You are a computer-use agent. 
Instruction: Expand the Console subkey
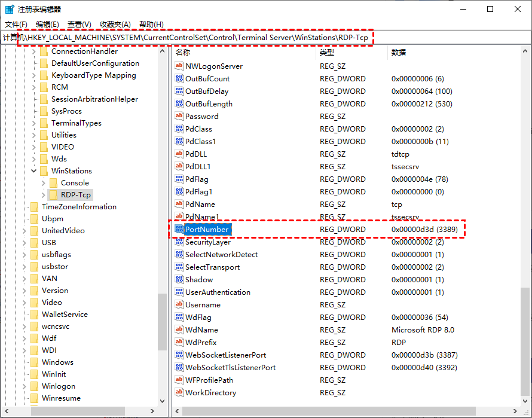tap(43, 183)
